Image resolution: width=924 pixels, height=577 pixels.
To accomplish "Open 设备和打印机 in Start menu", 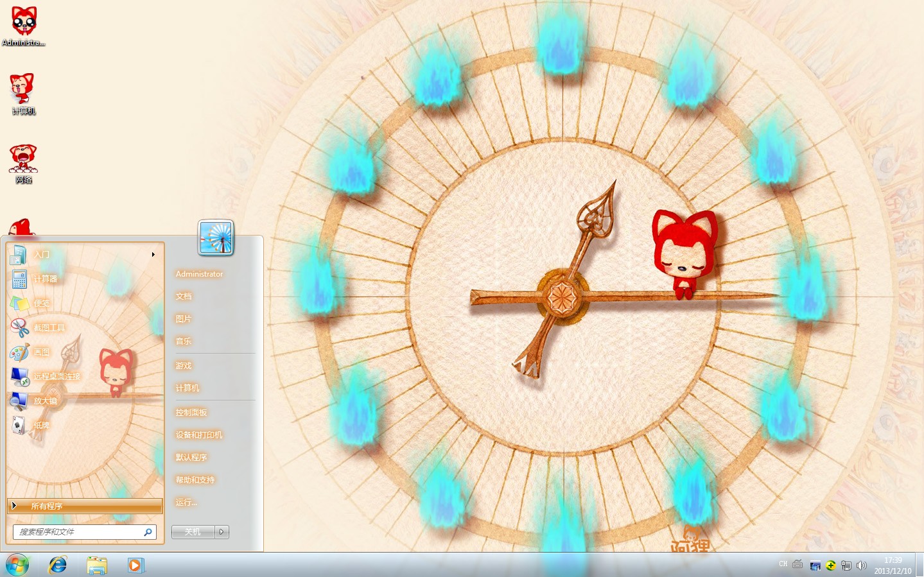I will [x=199, y=435].
